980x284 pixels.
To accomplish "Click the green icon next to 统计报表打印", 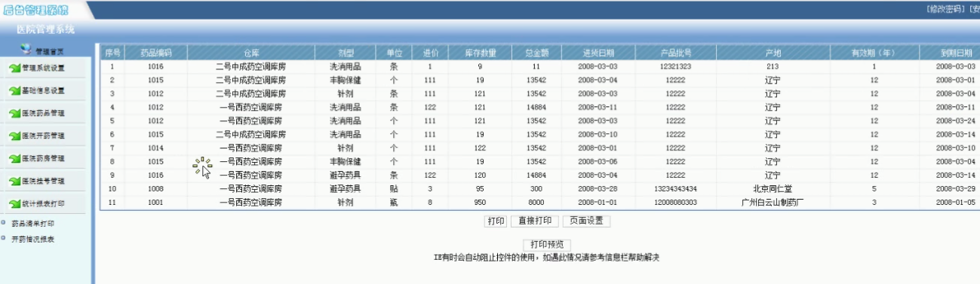I will coord(14,204).
